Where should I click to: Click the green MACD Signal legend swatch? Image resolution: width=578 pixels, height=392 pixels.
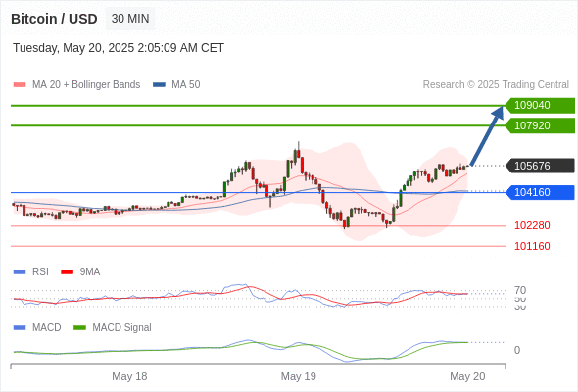(79, 328)
